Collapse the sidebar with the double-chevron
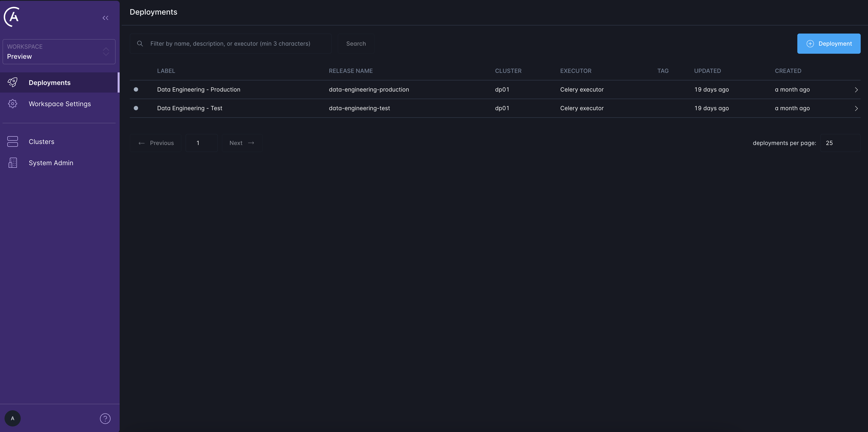This screenshot has height=432, width=868. pyautogui.click(x=105, y=18)
